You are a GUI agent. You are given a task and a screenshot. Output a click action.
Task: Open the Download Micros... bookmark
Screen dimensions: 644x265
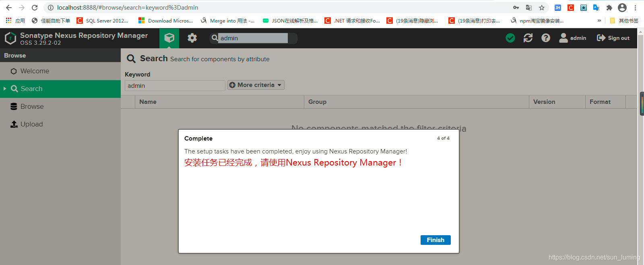(165, 21)
